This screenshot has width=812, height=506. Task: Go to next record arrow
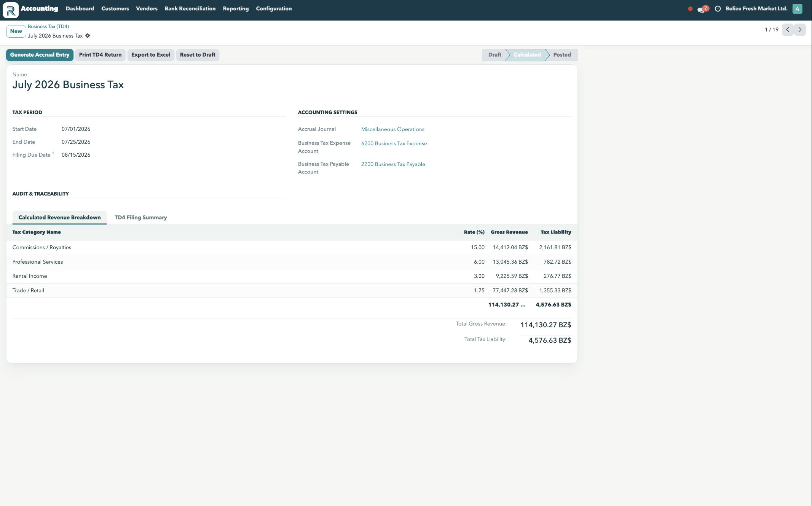(800, 30)
